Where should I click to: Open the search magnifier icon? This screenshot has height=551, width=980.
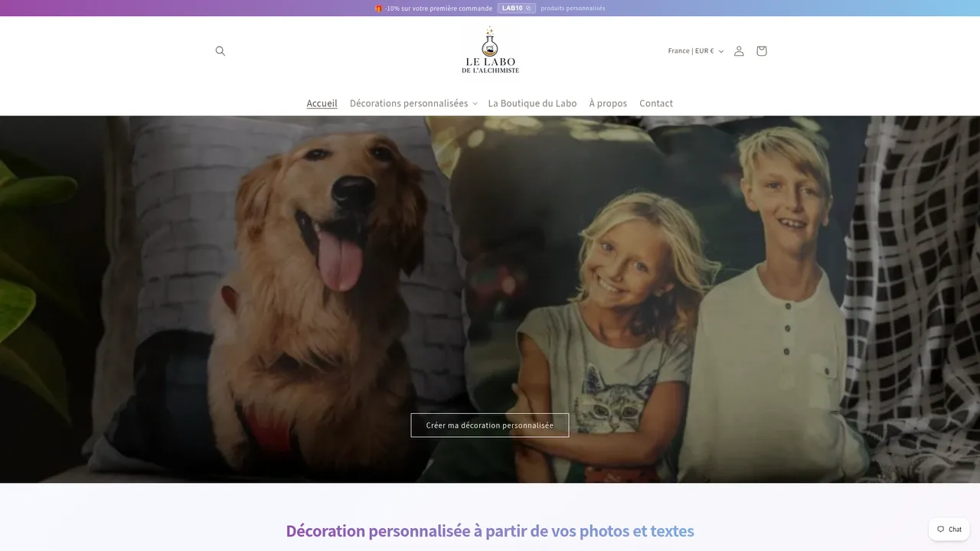[220, 51]
